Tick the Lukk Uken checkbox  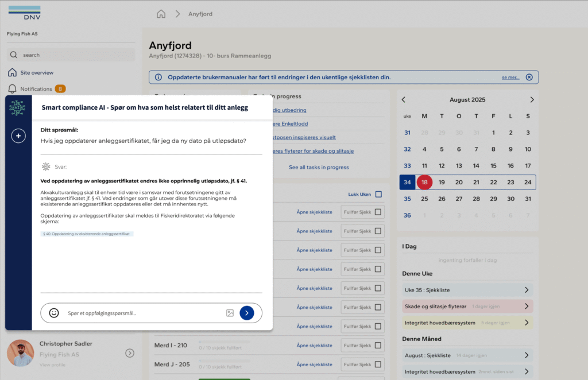coord(379,194)
